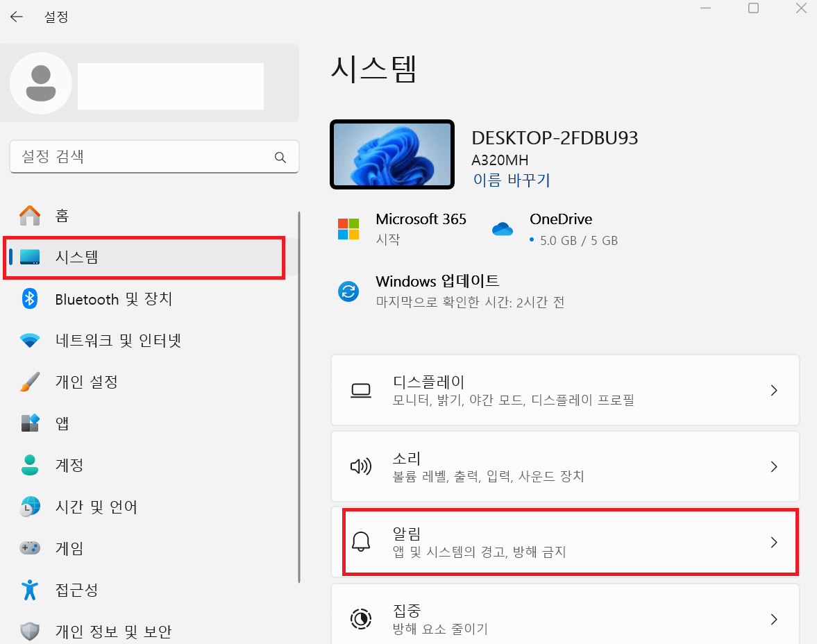The height and width of the screenshot is (644, 817).
Task: Open the 소리 settings chevron
Action: tap(774, 466)
